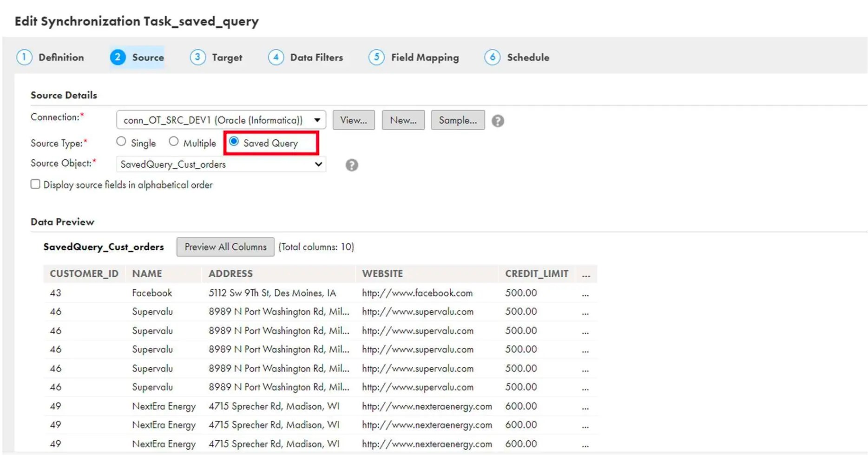Open the ellipsis for the Facebook row

point(585,293)
